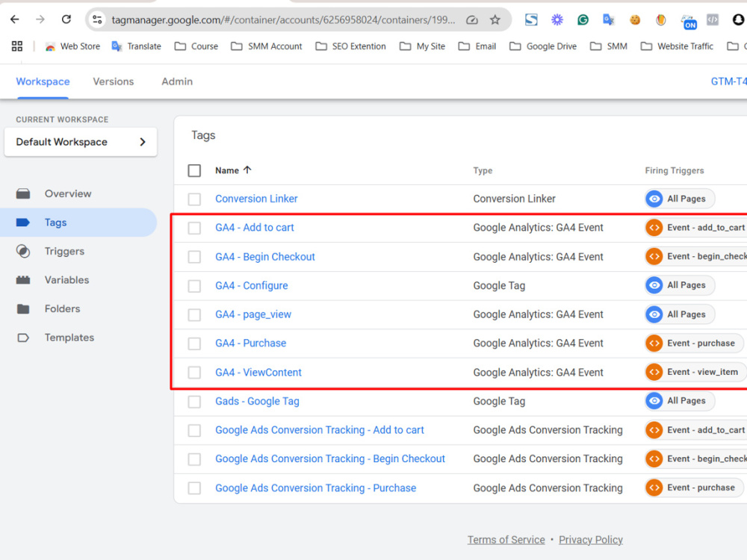747x560 pixels.
Task: Open the GA4 - Begin Checkout tag
Action: 265,257
